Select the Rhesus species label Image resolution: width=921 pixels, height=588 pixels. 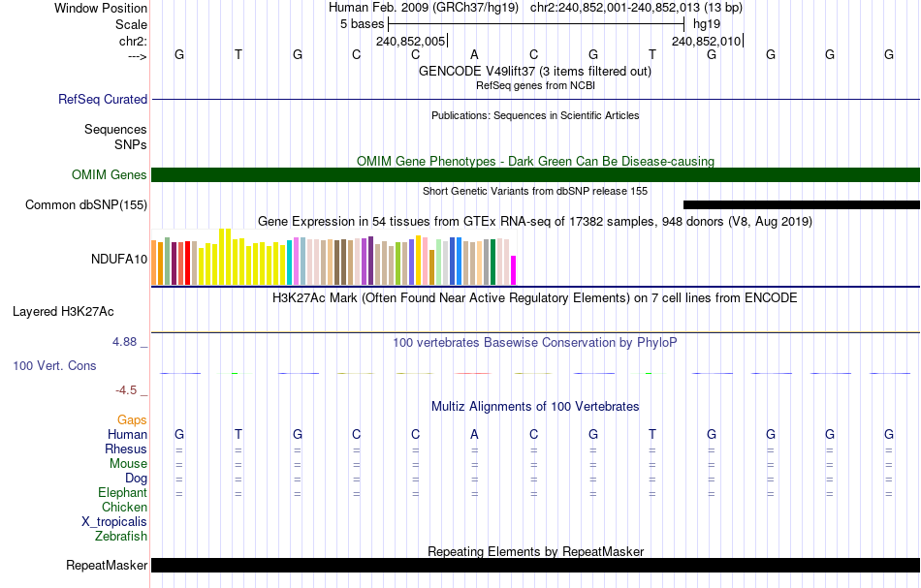(126, 449)
